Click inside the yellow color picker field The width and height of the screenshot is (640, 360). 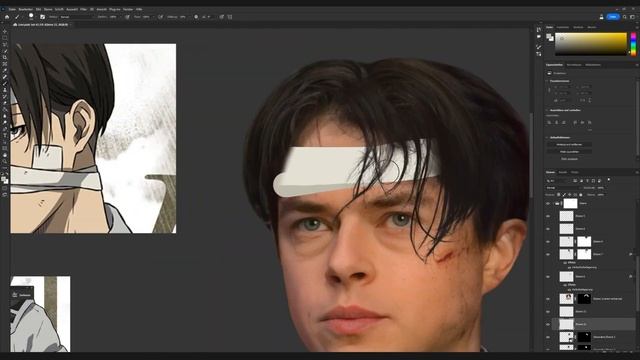click(590, 44)
